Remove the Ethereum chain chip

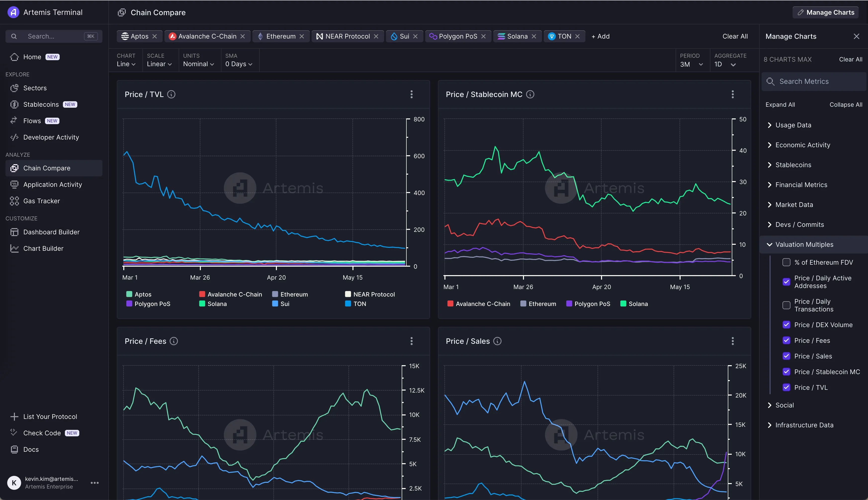click(302, 36)
